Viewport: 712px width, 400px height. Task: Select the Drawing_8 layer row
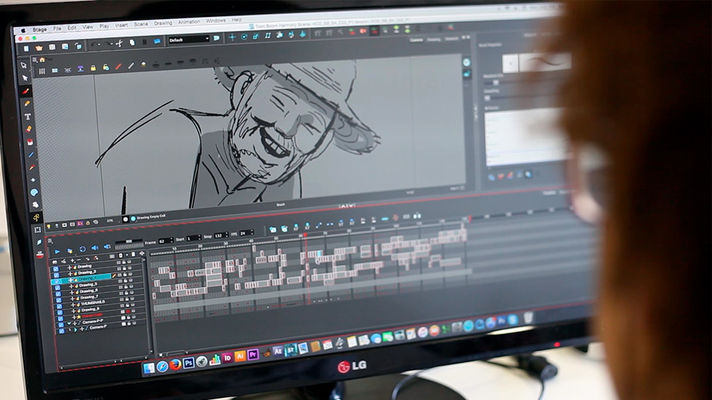pos(93,309)
